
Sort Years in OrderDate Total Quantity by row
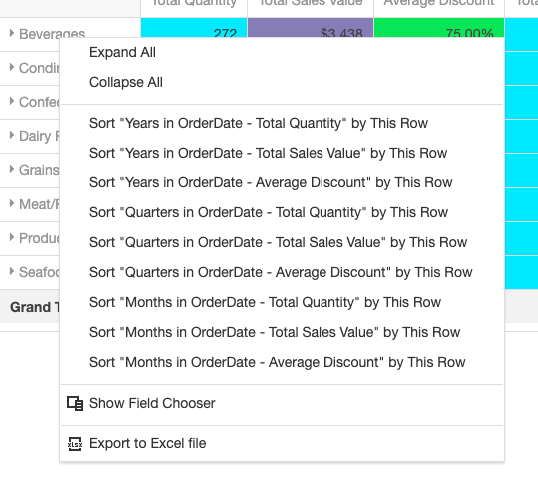(x=282, y=123)
